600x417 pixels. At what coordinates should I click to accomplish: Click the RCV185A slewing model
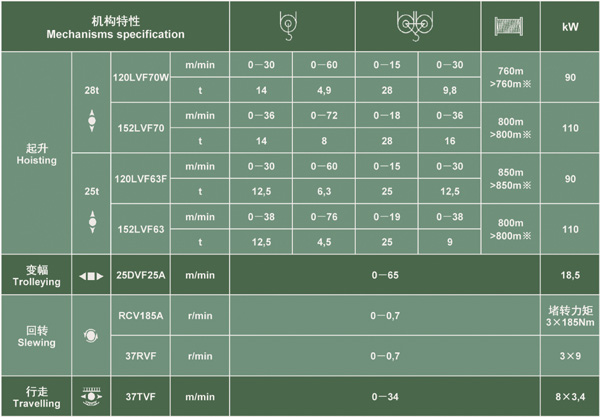(x=140, y=316)
